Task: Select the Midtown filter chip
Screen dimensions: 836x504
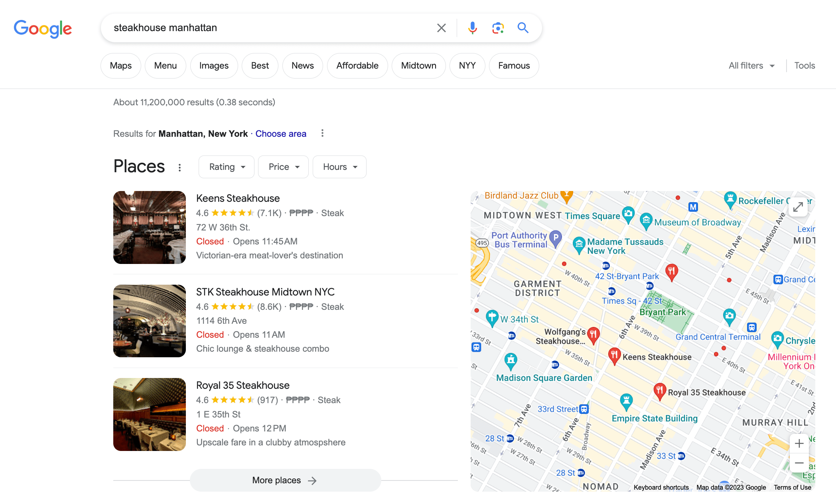Action: tap(419, 66)
